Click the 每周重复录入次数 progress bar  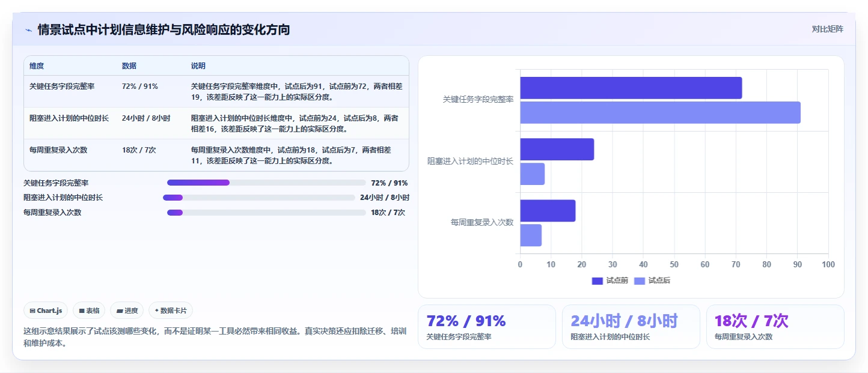pos(266,212)
